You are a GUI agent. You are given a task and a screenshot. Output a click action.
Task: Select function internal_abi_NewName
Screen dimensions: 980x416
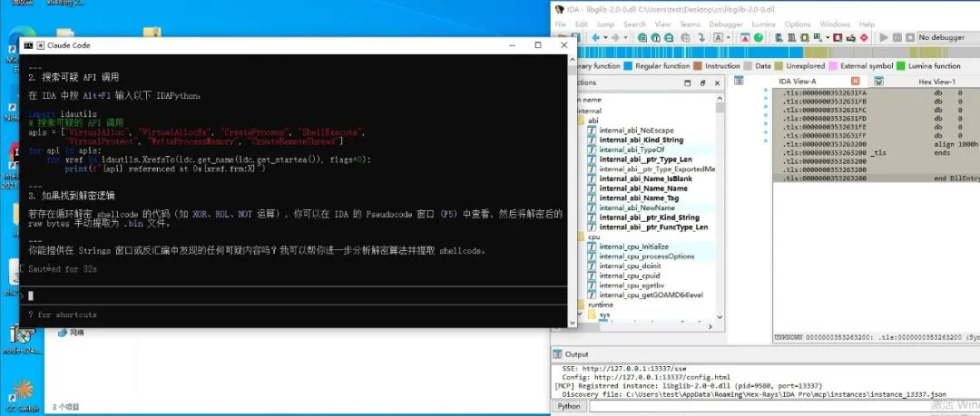point(636,208)
